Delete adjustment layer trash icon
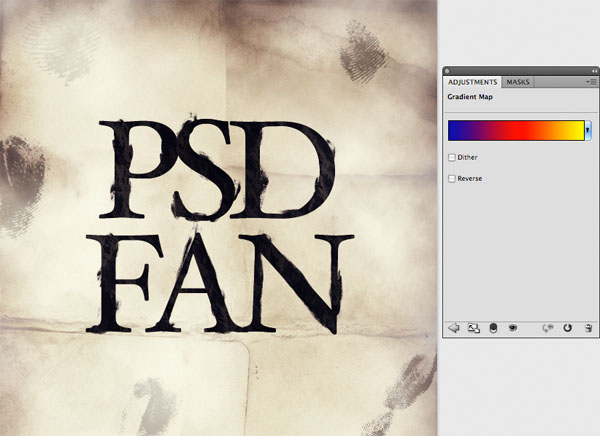 589,328
